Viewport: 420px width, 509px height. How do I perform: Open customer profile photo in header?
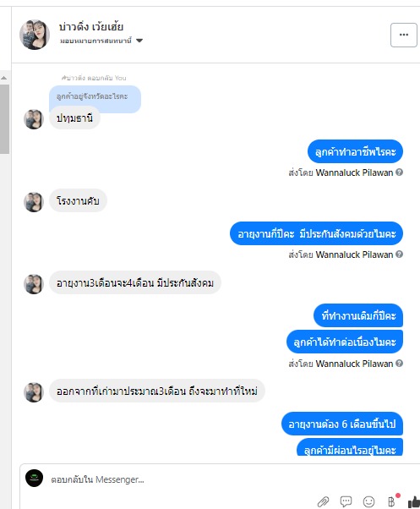point(35,35)
